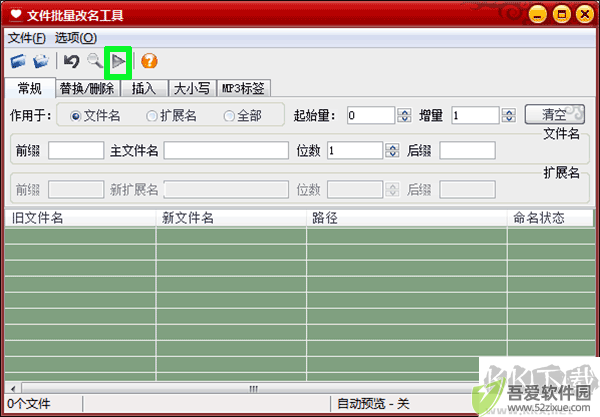Click the undo arrow icon

[72, 61]
